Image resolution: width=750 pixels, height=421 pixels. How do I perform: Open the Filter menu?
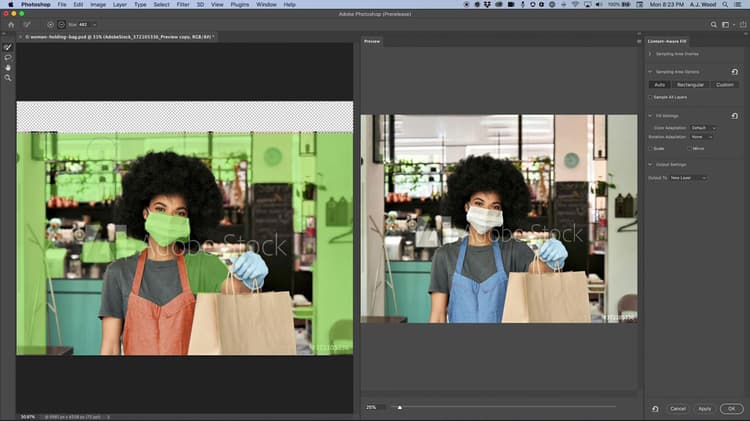click(x=183, y=4)
